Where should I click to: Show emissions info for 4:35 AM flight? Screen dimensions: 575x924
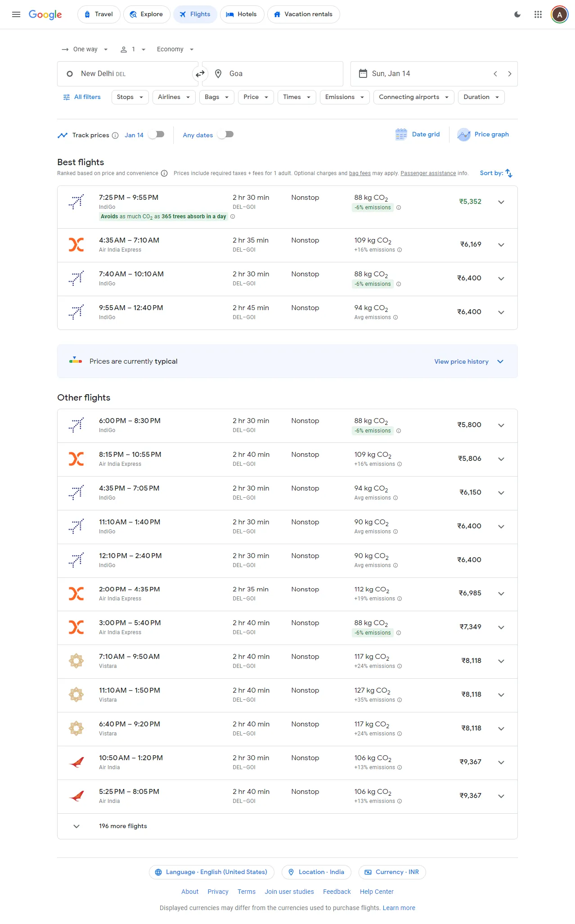tap(400, 250)
